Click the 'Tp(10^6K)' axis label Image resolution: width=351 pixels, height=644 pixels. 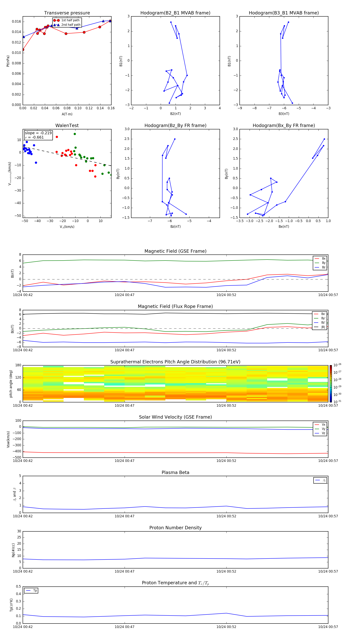11,605
